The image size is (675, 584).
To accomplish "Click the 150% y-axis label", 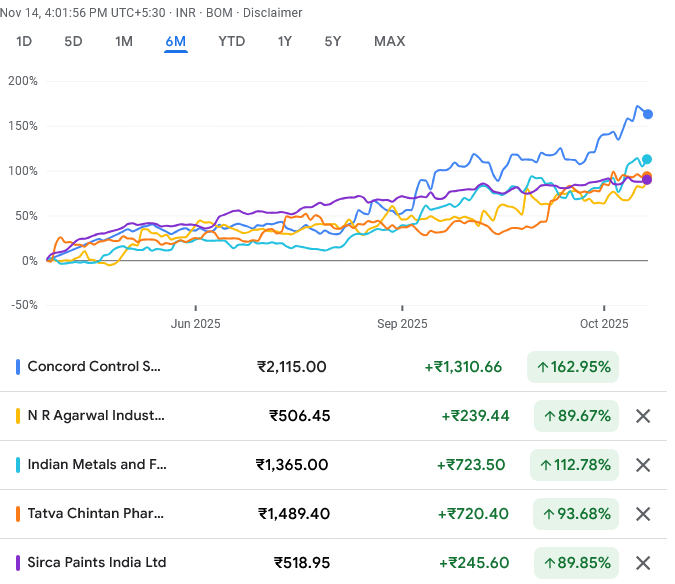I will (23, 126).
